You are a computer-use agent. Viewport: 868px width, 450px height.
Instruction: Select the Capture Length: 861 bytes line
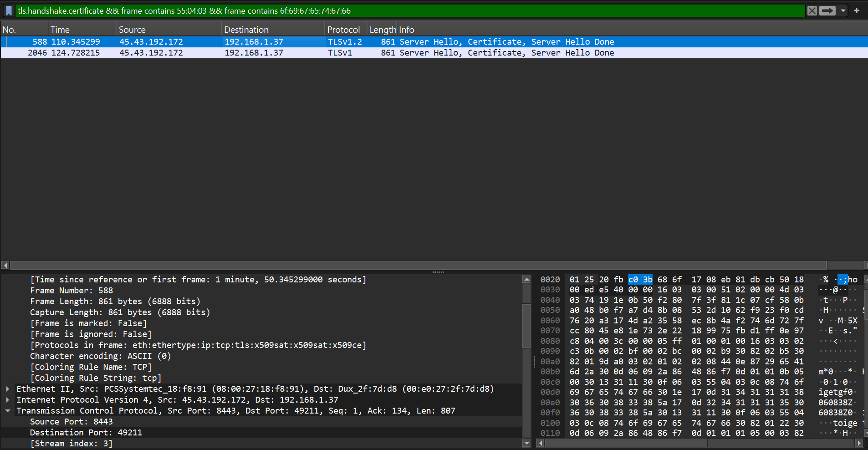click(120, 312)
